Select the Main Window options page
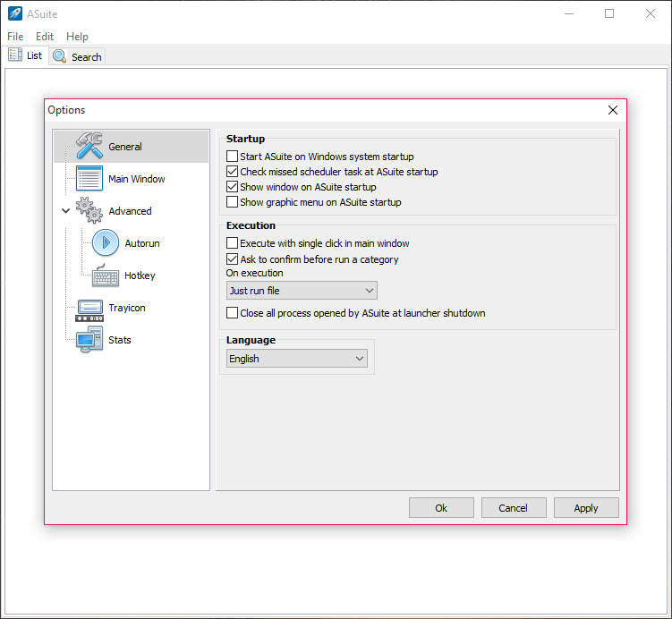672x619 pixels. pyautogui.click(x=137, y=179)
